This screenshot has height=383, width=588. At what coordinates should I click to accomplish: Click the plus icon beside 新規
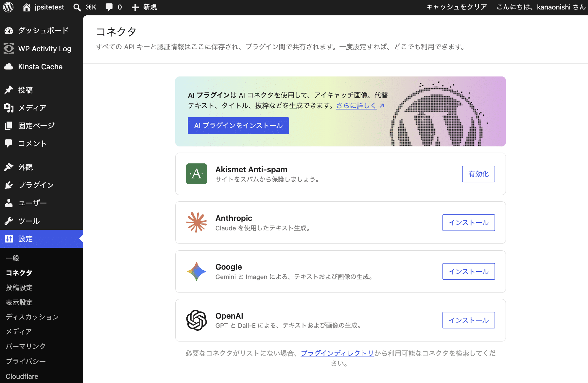[135, 7]
